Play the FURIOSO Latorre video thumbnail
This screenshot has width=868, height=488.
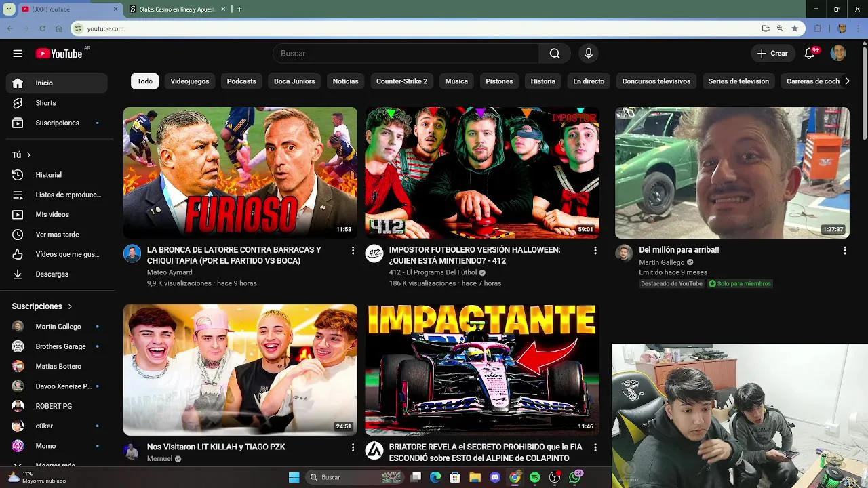point(240,173)
